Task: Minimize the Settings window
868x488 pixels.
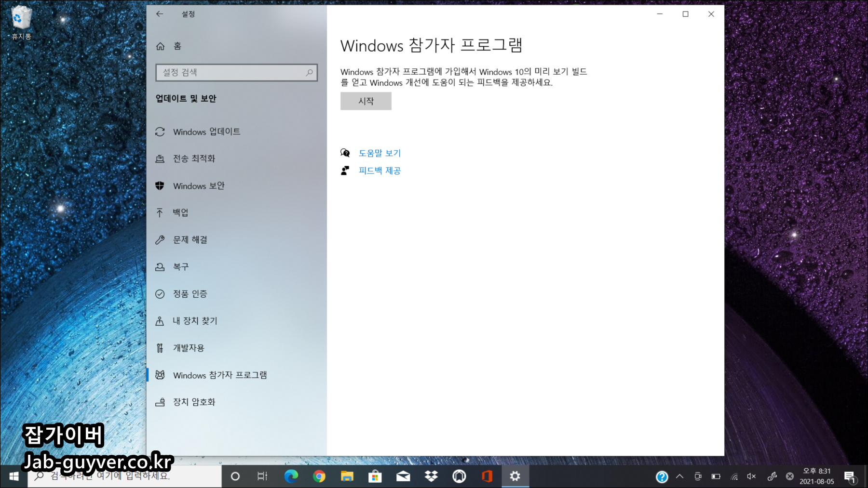Action: coord(660,14)
